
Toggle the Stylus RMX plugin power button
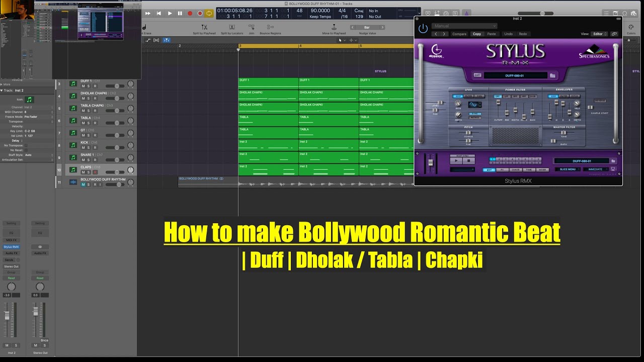point(423,29)
